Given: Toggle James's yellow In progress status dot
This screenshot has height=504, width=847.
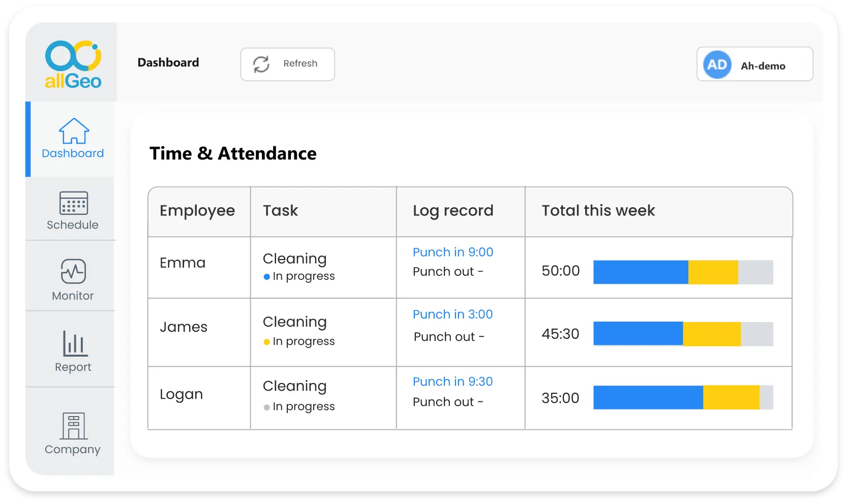Looking at the screenshot, I should 266,342.
